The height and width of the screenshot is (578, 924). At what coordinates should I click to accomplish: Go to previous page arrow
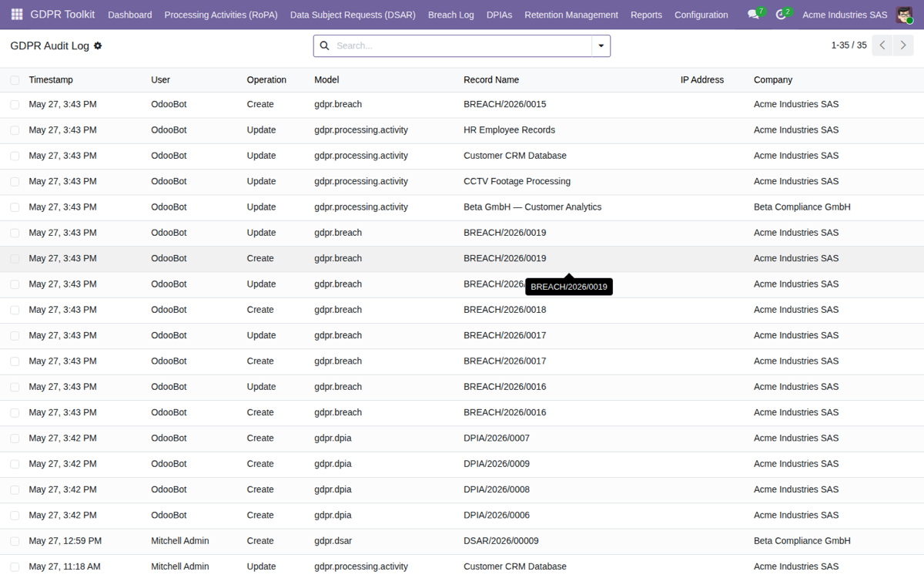(883, 45)
